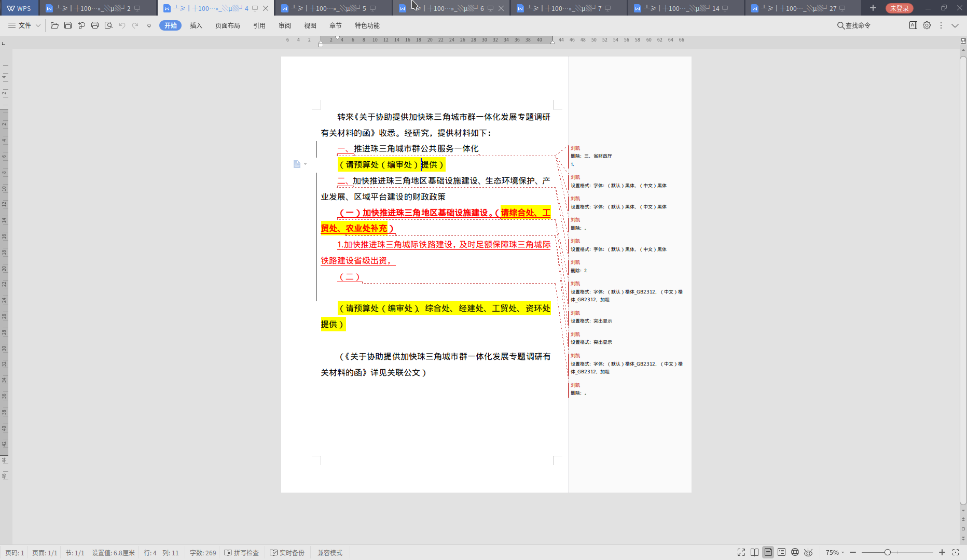Expand the quick access toolbar customization arrow
The width and height of the screenshot is (967, 560).
(x=149, y=25)
